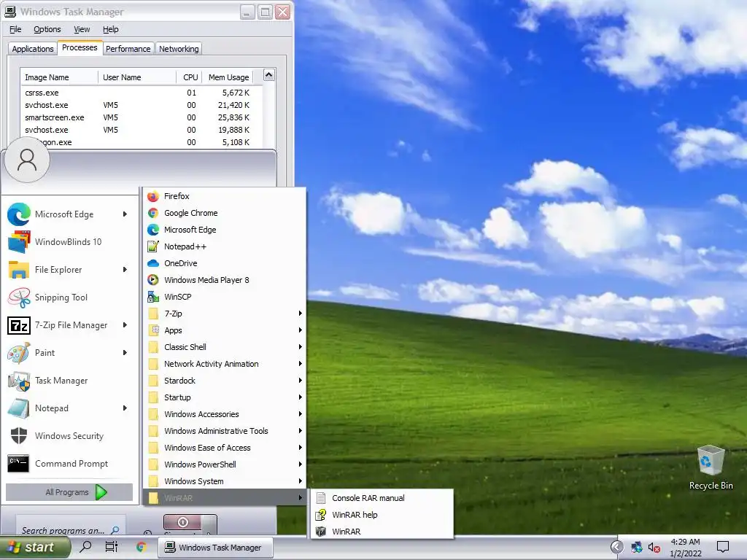Launch WinRAR application from submenu
Screen dimensions: 747x560
coord(382,532)
